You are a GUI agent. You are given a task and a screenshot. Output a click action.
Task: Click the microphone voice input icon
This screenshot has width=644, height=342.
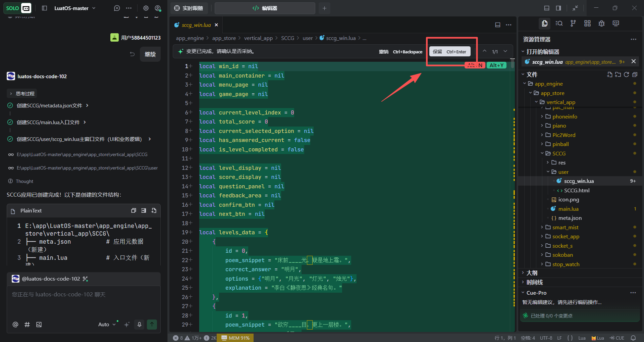139,324
